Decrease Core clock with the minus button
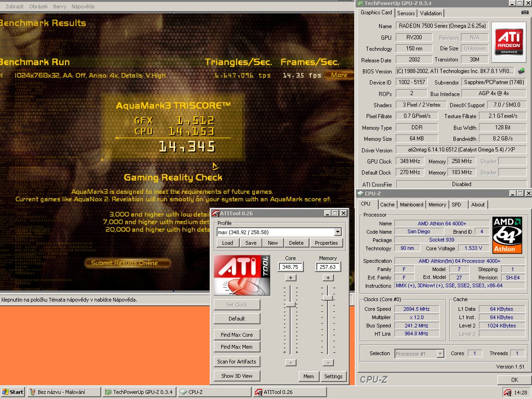Viewport: 532px width, 399px height. point(290,363)
